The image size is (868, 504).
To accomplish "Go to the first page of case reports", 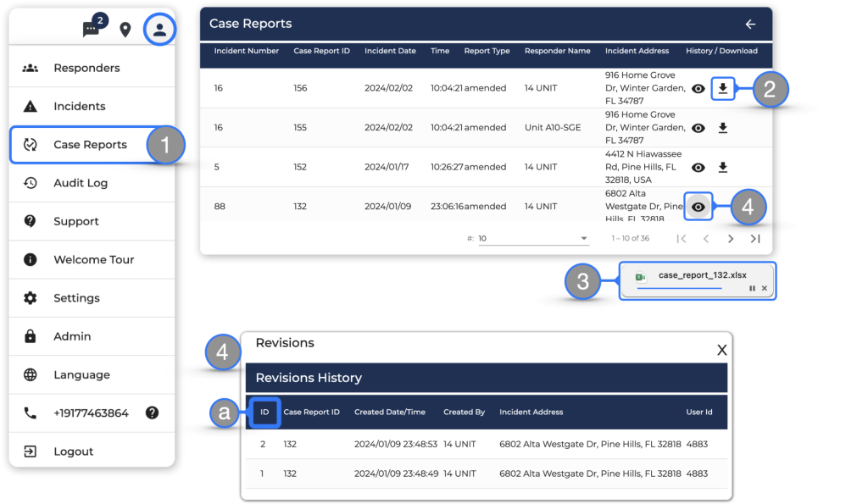I will [x=682, y=238].
